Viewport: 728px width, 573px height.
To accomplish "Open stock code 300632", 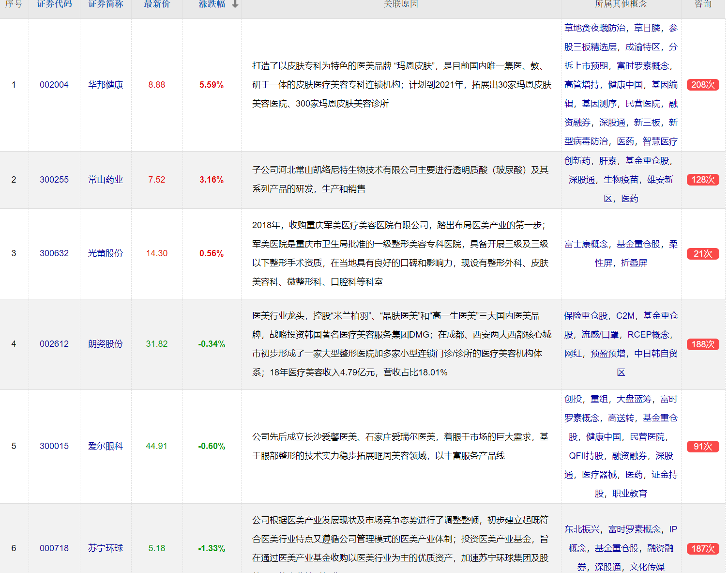I will pos(54,253).
